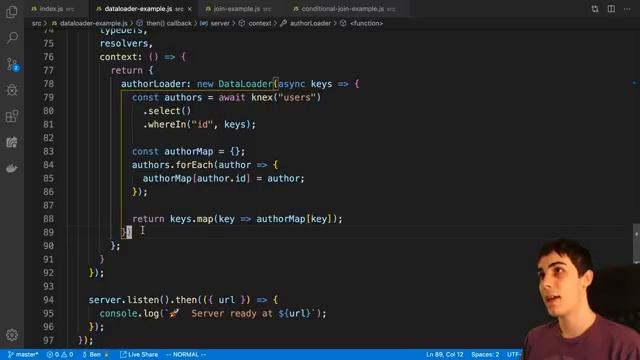Viewport: 640px width, 360px height.
Task: Open the errors and warnings count
Action: tap(60, 354)
